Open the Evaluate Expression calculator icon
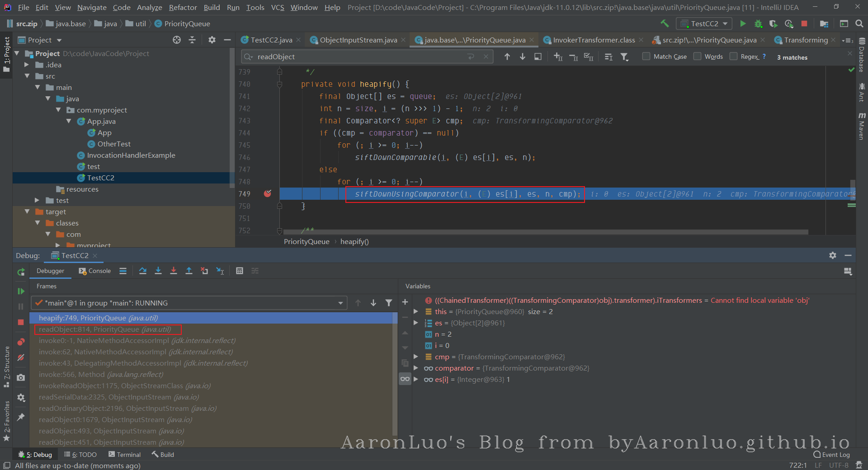This screenshot has width=868, height=470. [240, 271]
